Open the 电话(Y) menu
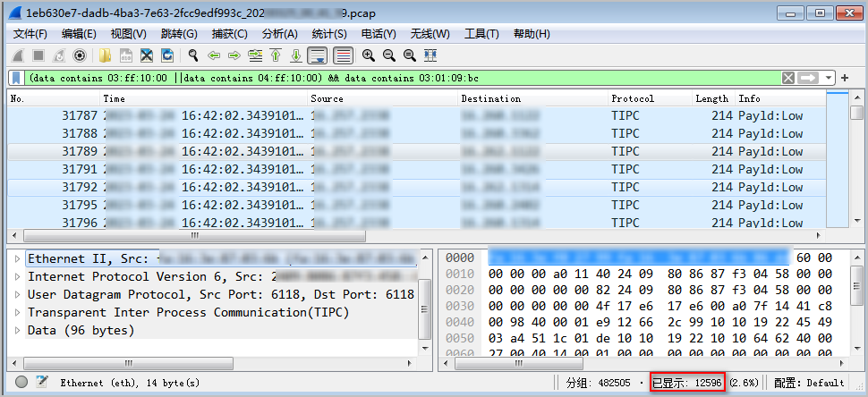This screenshot has width=868, height=397. [379, 34]
